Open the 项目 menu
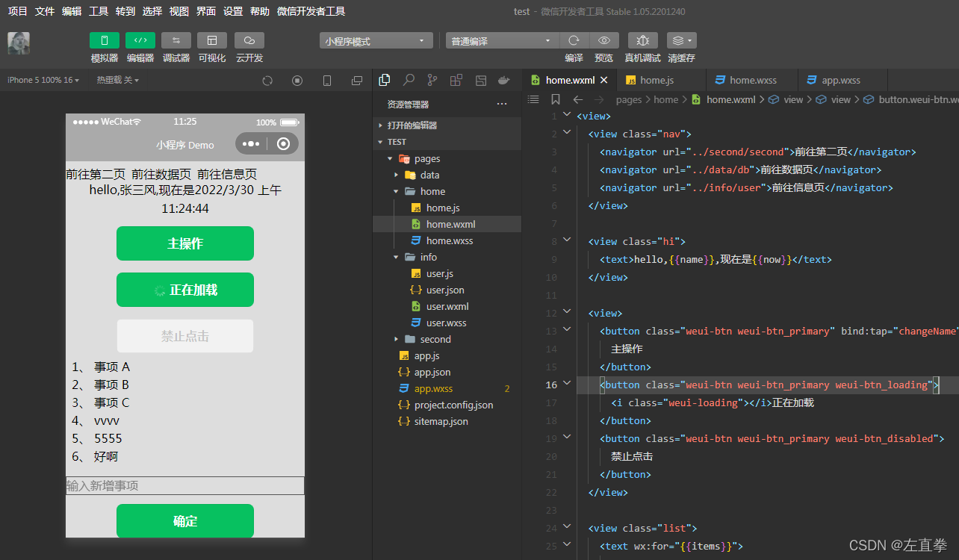The image size is (959, 560). pyautogui.click(x=18, y=11)
